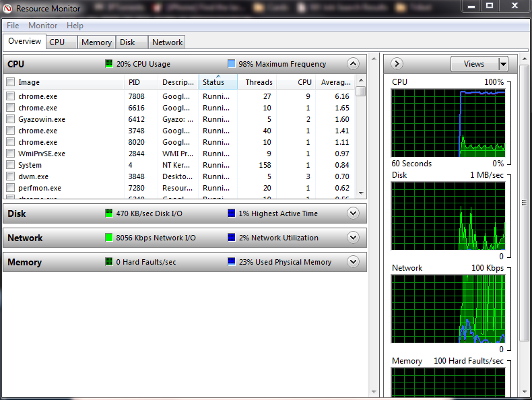Image resolution: width=532 pixels, height=400 pixels.
Task: Click the blue Highest Active Time legend square
Action: coord(232,213)
